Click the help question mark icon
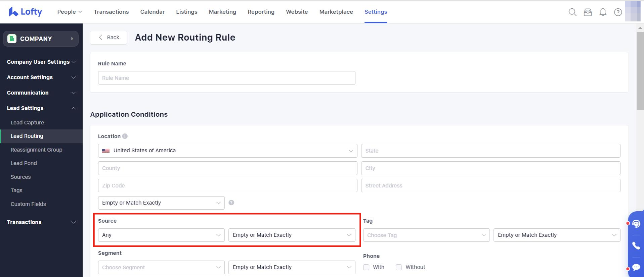The image size is (644, 277). pos(618,12)
